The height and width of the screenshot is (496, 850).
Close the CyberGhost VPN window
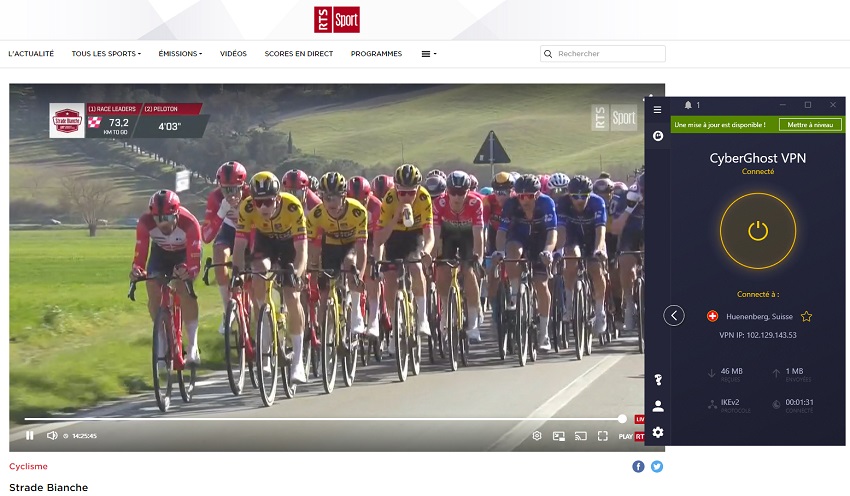coord(833,105)
